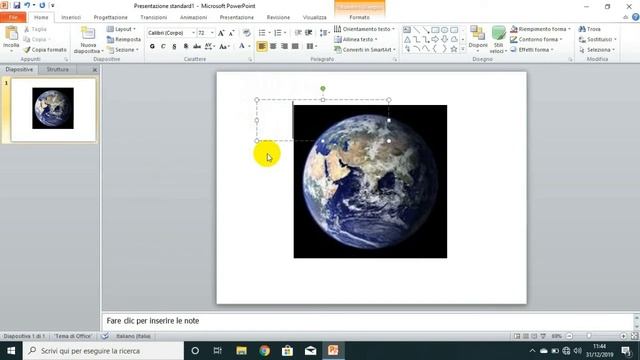640x360 pixels.
Task: Open character spacing AV dropdown
Action: (210, 47)
